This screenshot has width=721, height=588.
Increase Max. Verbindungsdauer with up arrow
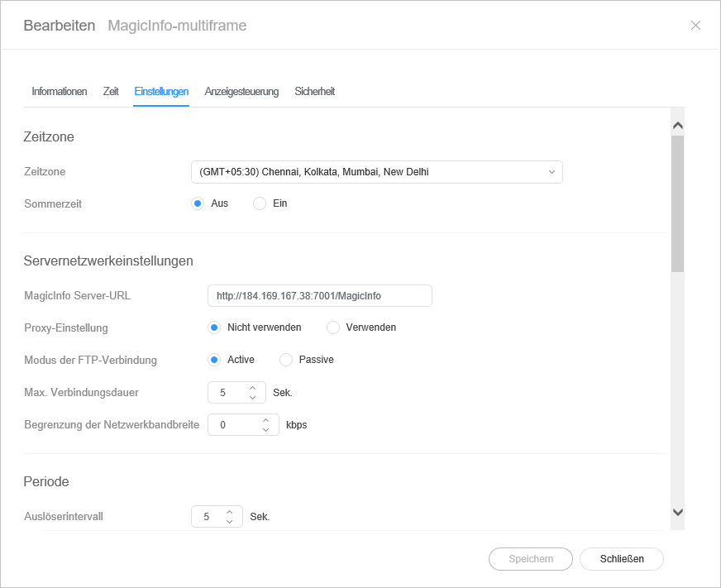tap(253, 387)
